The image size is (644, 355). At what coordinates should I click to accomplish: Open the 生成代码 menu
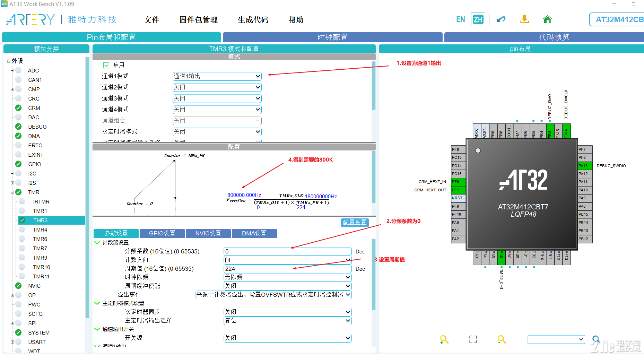pos(253,20)
